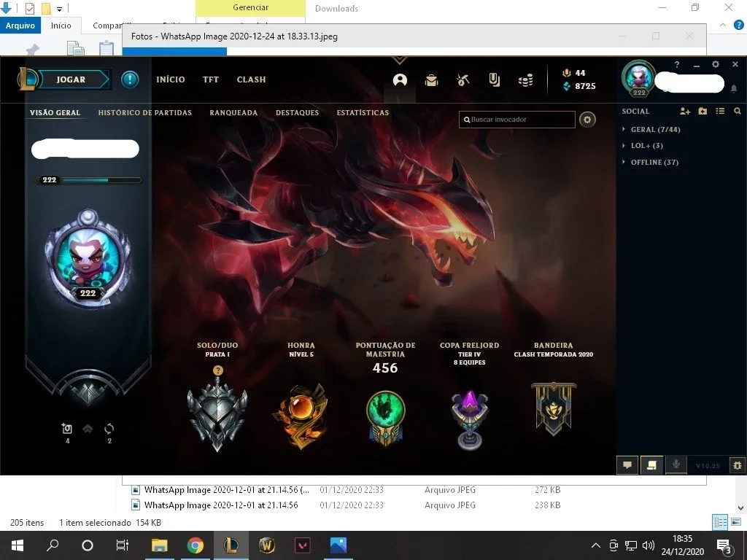Open the missions scroll icon at bottom

(651, 465)
